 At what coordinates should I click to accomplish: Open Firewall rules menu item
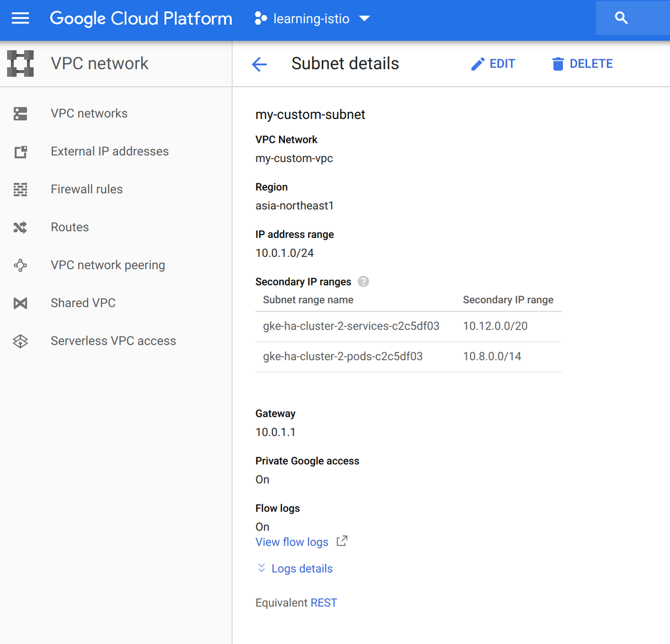(x=87, y=189)
